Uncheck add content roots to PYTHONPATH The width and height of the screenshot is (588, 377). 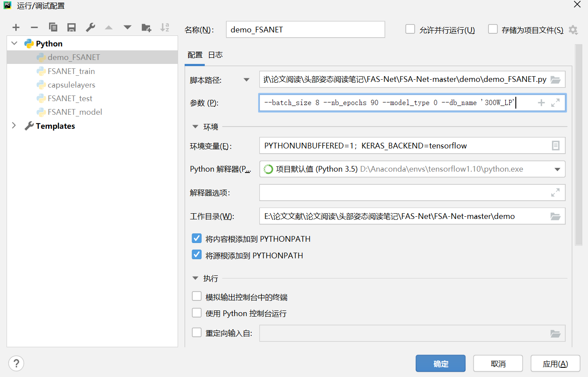point(196,239)
